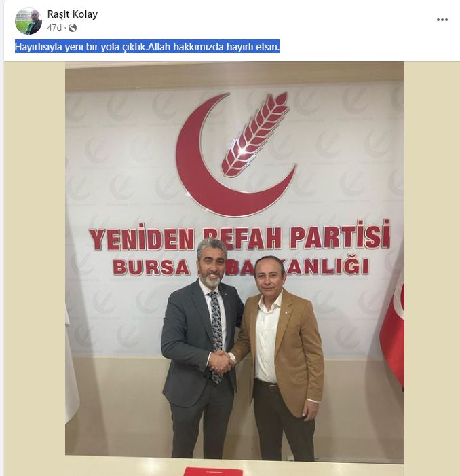Click the BURSA sign lettering in the photo
Image resolution: width=460 pixels, height=476 pixels.
[x=151, y=267]
